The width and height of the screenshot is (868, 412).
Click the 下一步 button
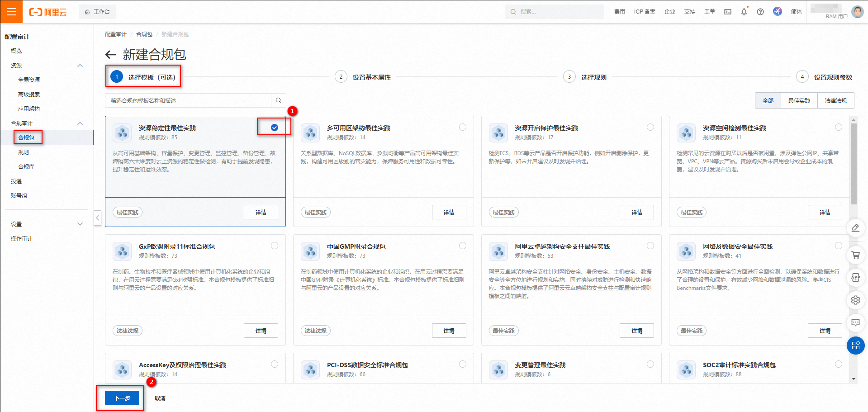coord(122,398)
